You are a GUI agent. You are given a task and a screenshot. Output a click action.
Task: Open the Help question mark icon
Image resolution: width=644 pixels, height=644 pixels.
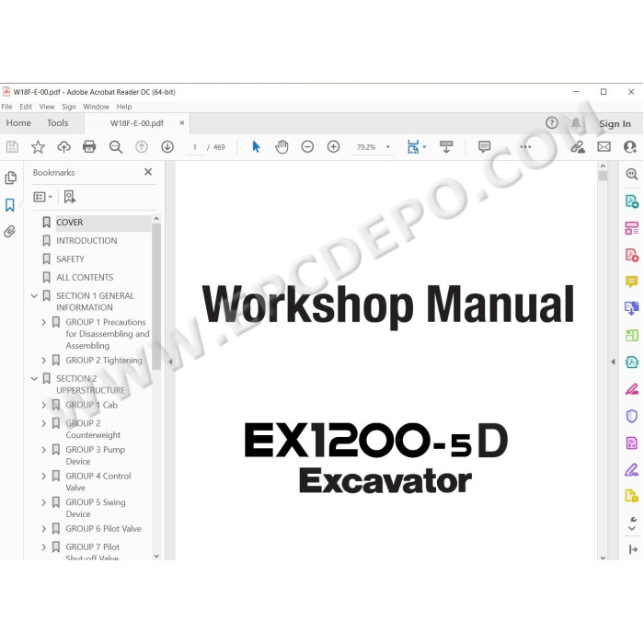[552, 122]
